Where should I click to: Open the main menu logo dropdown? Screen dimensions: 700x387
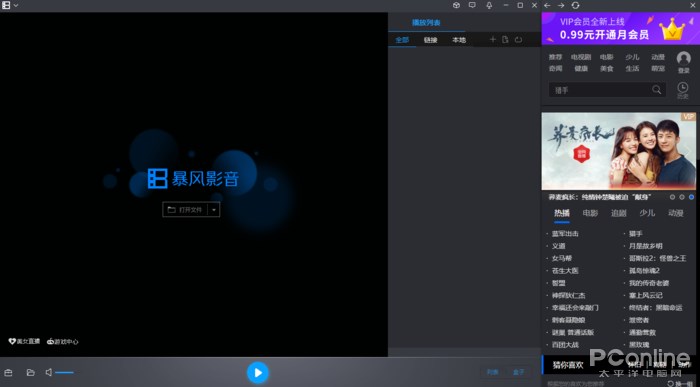tap(10, 5)
